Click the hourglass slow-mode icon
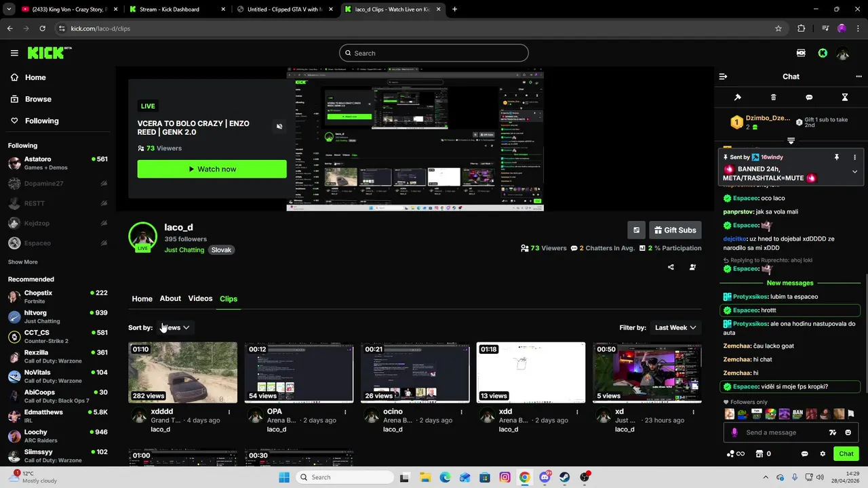868x488 pixels. coord(845,98)
